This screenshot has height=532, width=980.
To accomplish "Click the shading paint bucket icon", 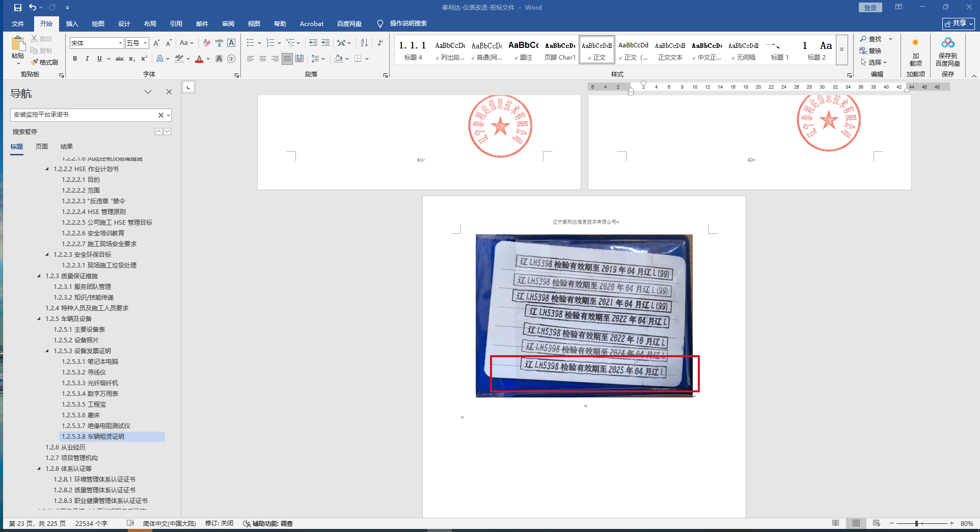I will (x=338, y=59).
